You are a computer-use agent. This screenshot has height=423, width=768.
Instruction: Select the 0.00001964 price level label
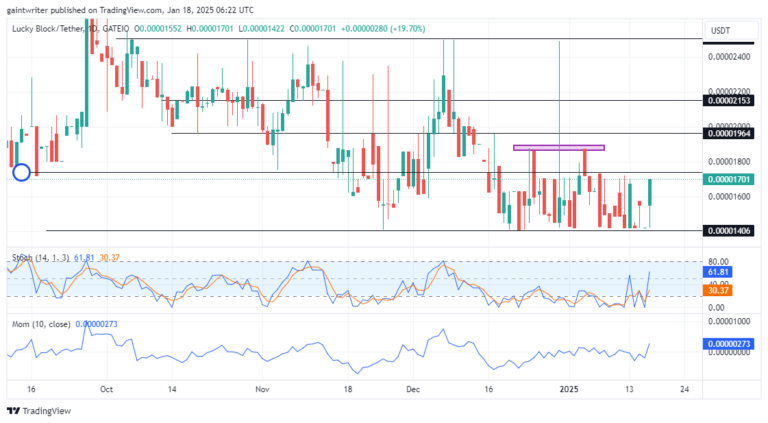tap(728, 133)
